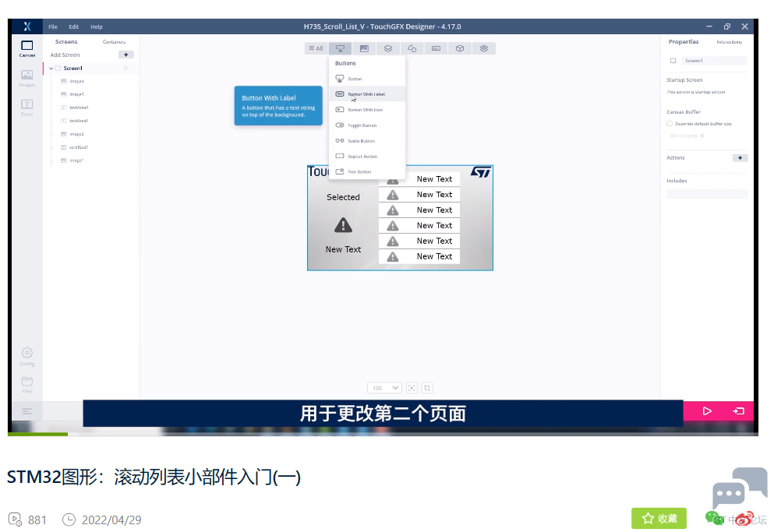Open the 3D cube widget category
Image resolution: width=774 pixels, height=532 pixels.
pyautogui.click(x=460, y=48)
